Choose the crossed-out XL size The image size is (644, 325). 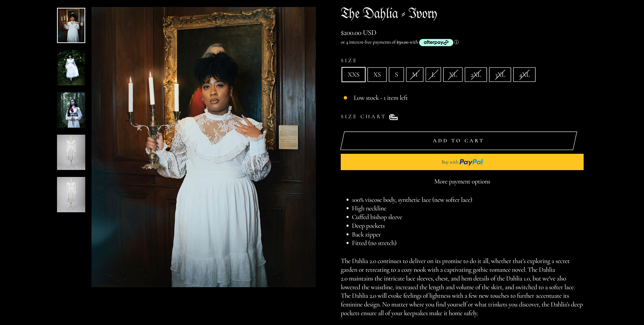(453, 75)
